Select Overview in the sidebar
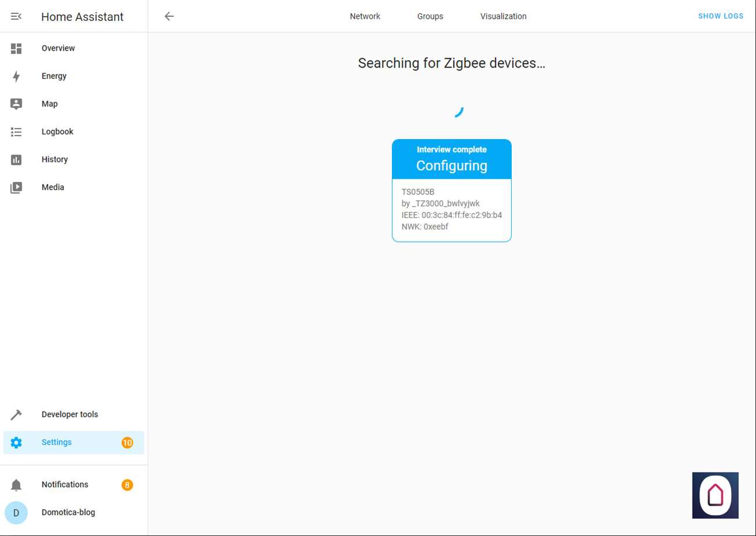The width and height of the screenshot is (756, 536). tap(74, 48)
